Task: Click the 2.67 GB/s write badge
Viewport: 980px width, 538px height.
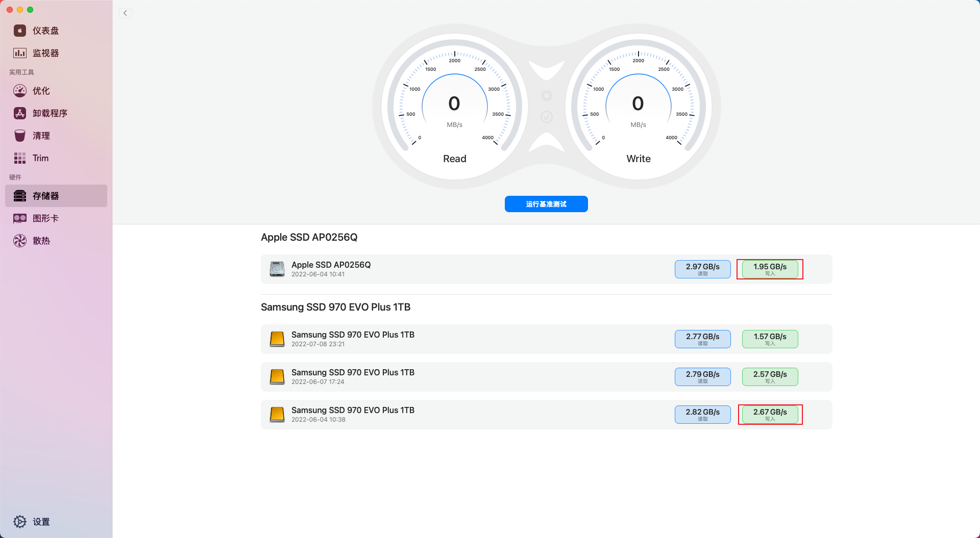Action: point(770,415)
